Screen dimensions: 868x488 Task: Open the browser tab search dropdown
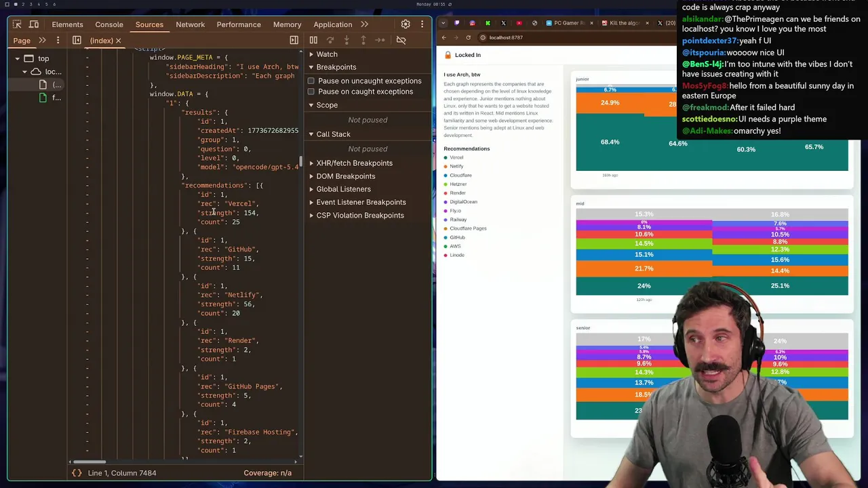pyautogui.click(x=443, y=23)
